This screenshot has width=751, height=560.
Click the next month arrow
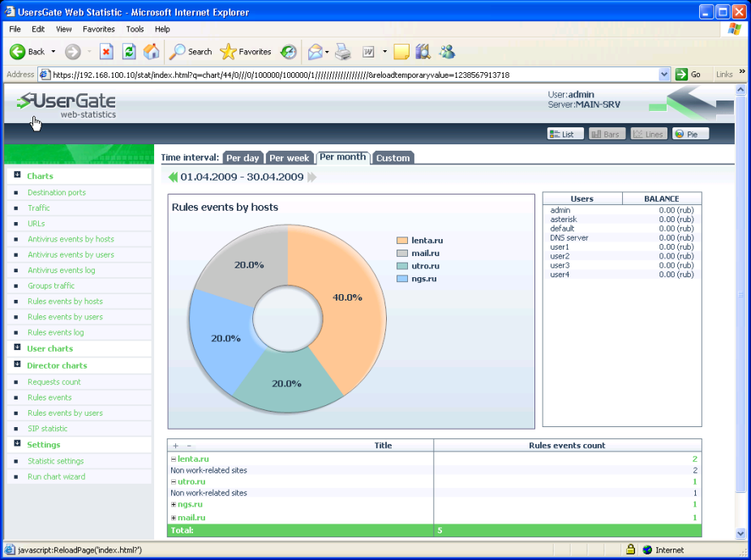point(312,177)
